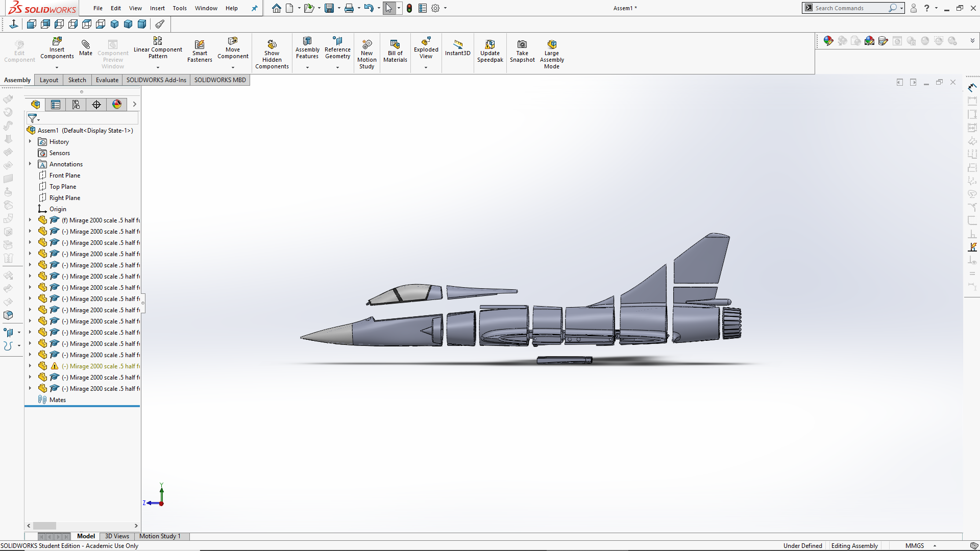Image resolution: width=980 pixels, height=551 pixels.
Task: Expand the warning-flagged Mirage 2000 component
Action: tap(30, 366)
